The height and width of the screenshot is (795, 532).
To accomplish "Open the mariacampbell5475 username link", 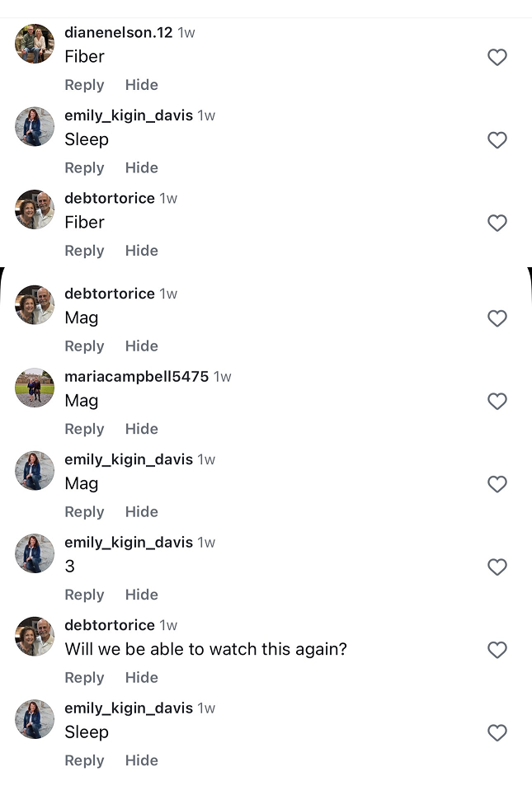I will [136, 377].
